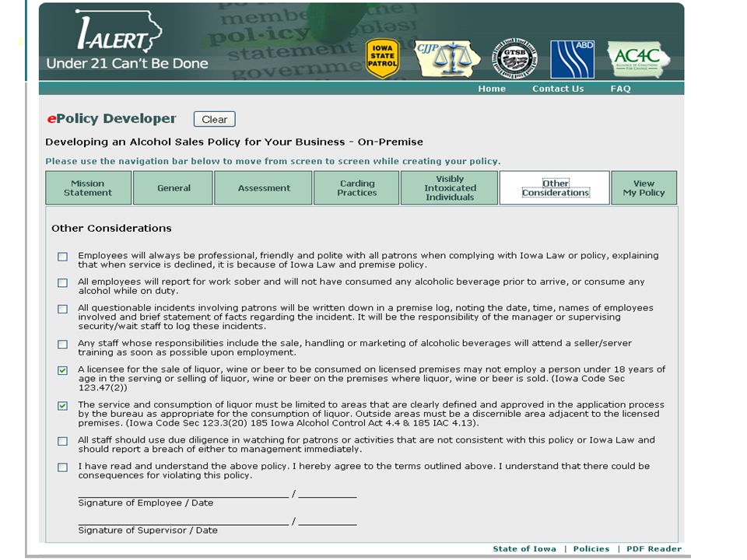Click the CJJP scales of justice logo

(447, 59)
